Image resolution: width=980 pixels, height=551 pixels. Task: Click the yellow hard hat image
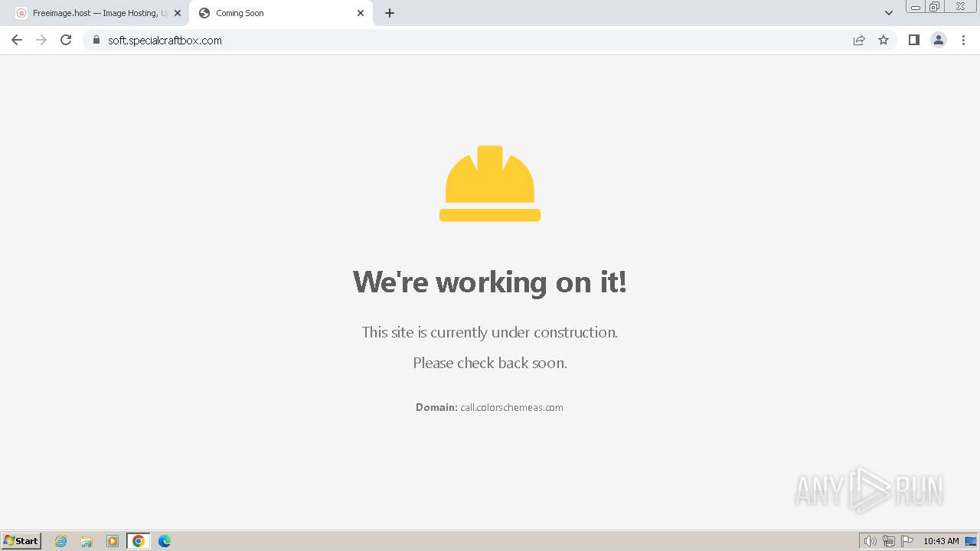(490, 184)
